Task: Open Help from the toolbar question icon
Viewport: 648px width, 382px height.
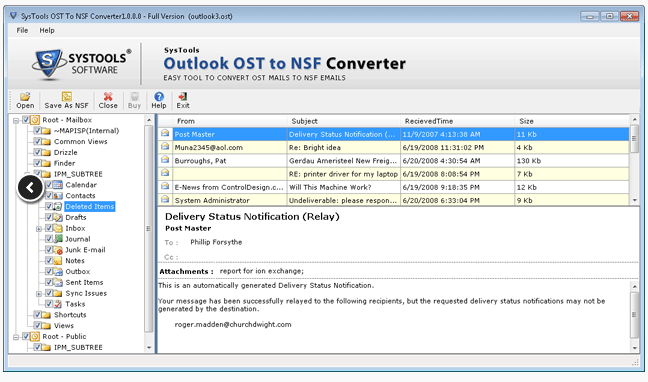Action: click(159, 96)
